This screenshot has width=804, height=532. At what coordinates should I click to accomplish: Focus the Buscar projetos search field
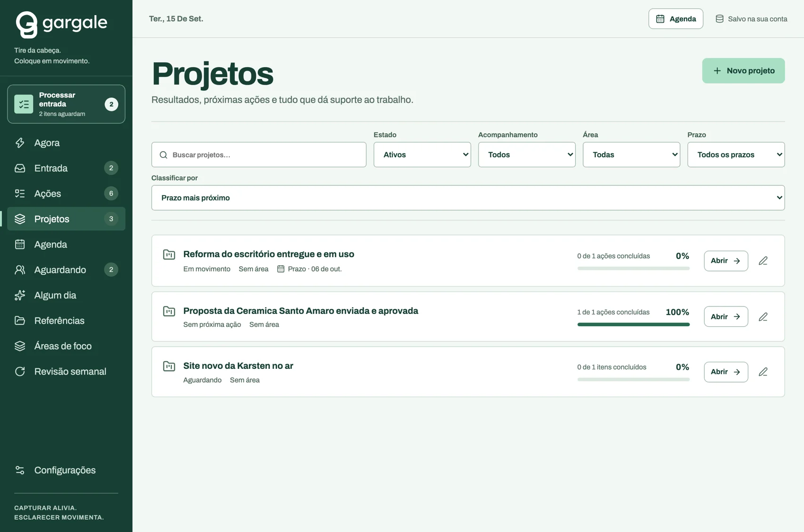point(259,155)
